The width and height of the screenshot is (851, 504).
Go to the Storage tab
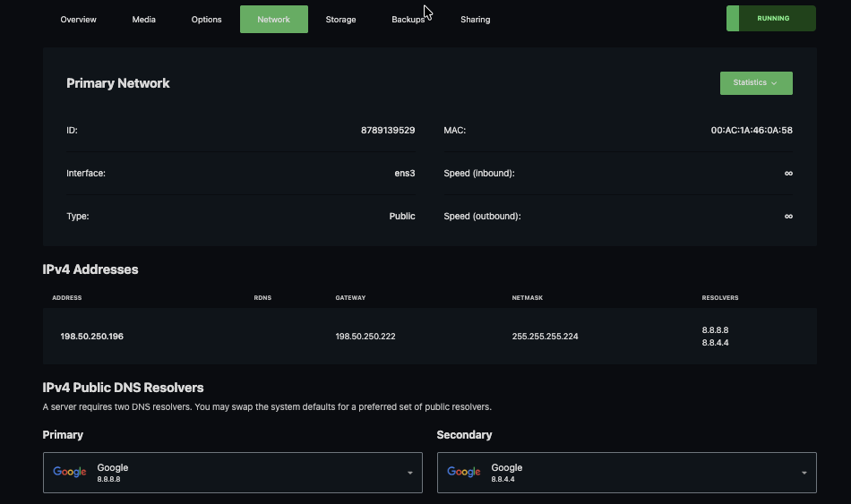click(340, 20)
